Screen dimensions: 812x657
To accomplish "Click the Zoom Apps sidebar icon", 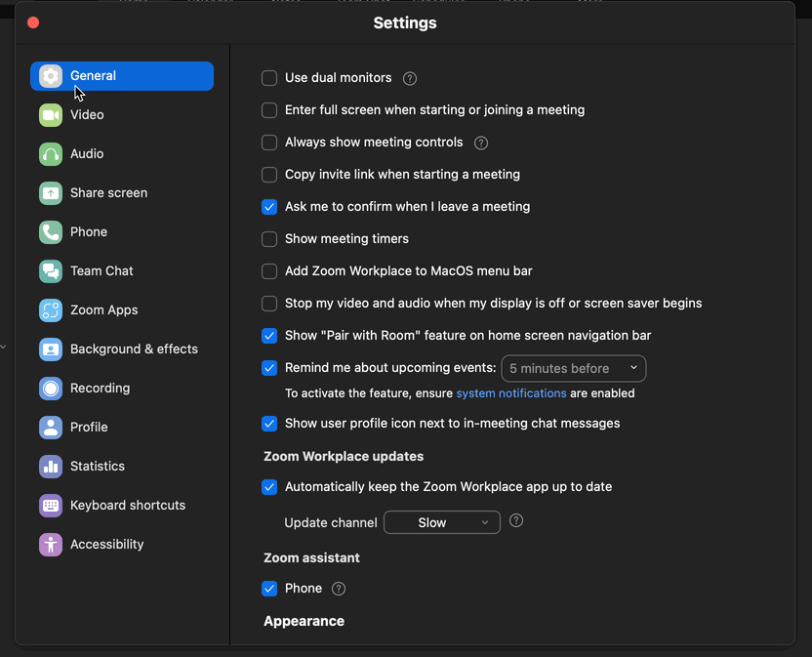I will 50,309.
